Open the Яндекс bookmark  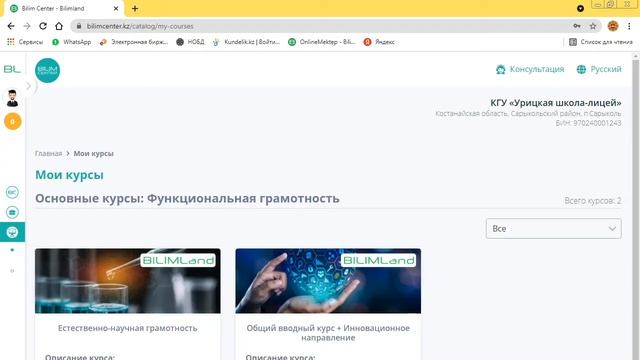(x=379, y=42)
